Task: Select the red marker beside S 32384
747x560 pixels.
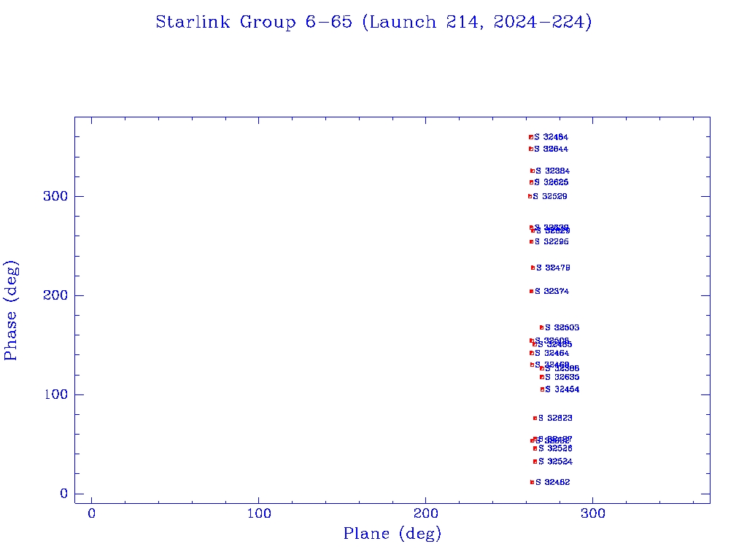Action: tap(532, 171)
